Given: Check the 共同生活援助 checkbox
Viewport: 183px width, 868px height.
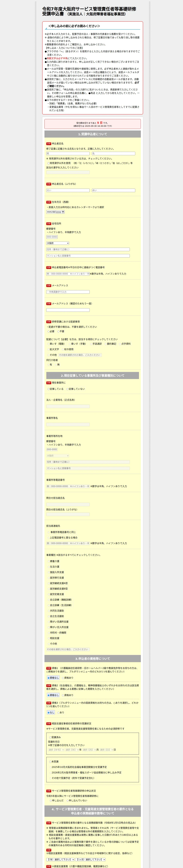Looking at the screenshot, I should point(49,611).
